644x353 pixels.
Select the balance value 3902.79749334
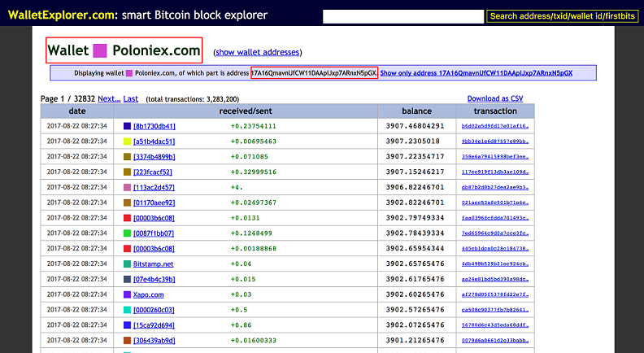415,218
